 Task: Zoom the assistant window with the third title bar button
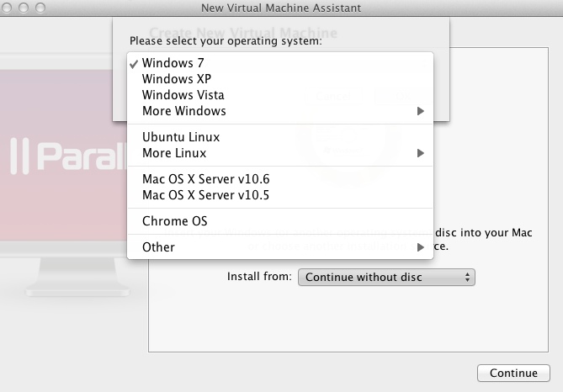coord(40,8)
